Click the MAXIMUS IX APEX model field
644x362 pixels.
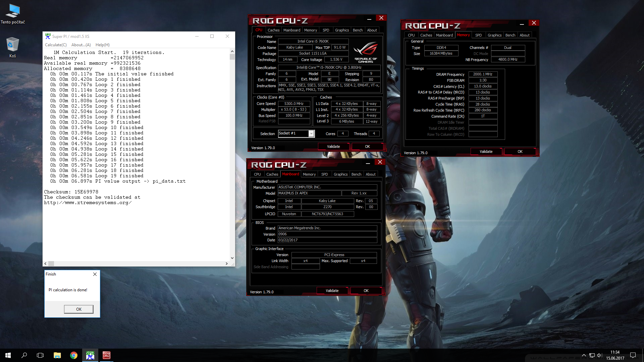309,193
